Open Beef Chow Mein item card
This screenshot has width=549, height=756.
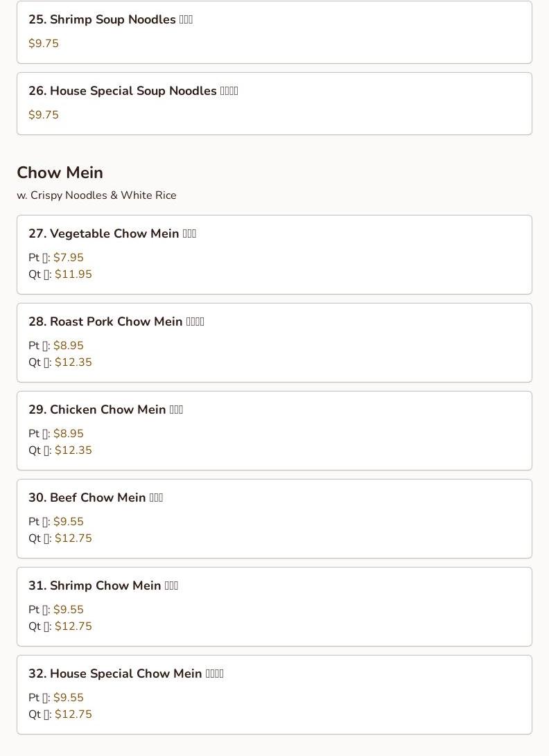click(x=274, y=519)
